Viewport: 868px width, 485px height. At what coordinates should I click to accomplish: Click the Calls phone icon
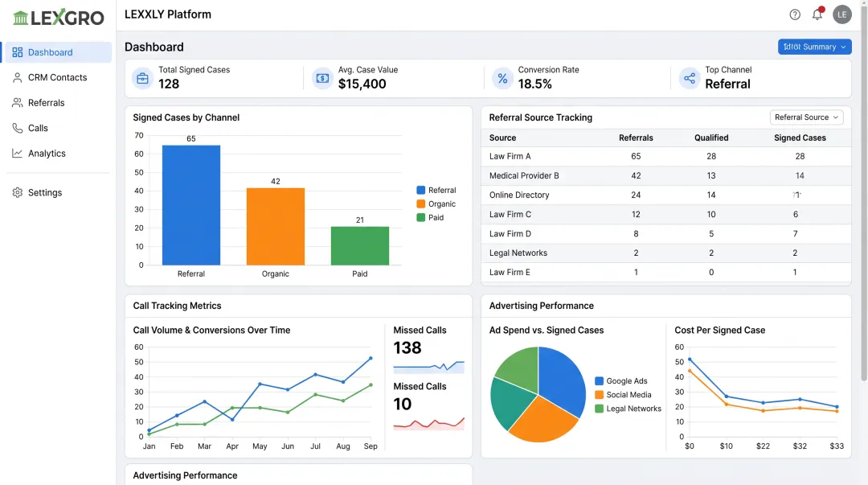coord(17,128)
